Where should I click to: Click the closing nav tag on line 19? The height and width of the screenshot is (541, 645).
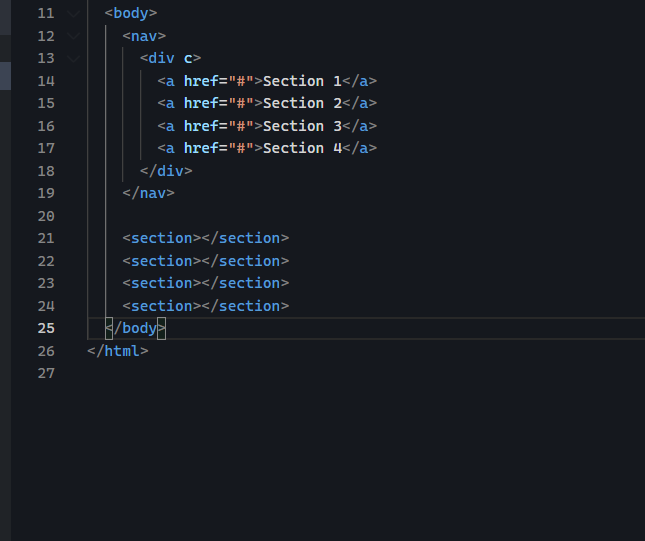click(x=148, y=193)
